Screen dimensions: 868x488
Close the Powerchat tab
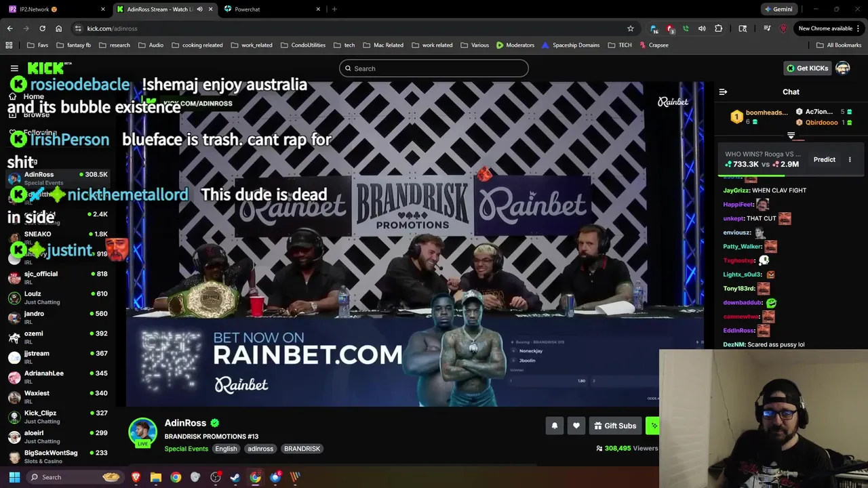(x=318, y=9)
